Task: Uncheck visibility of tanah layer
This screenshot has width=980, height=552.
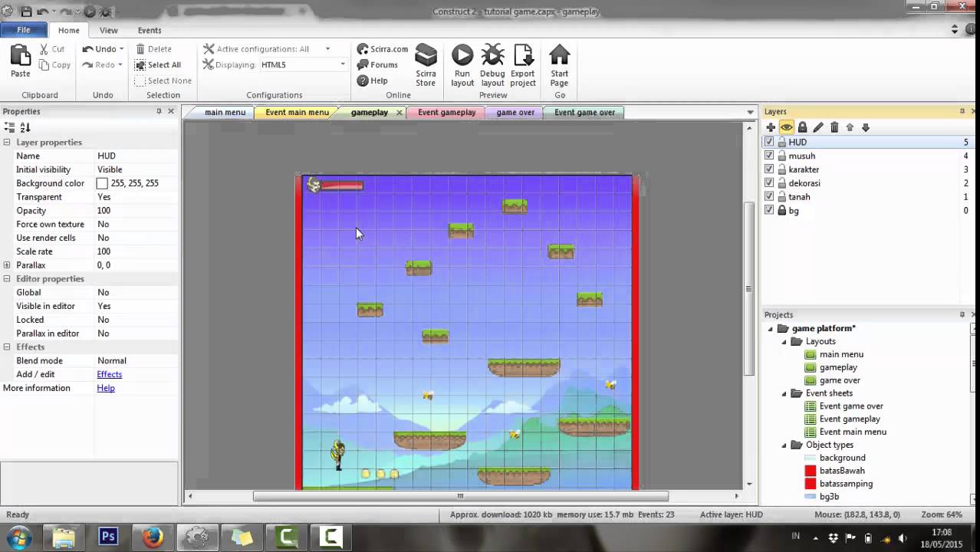Action: click(x=769, y=197)
